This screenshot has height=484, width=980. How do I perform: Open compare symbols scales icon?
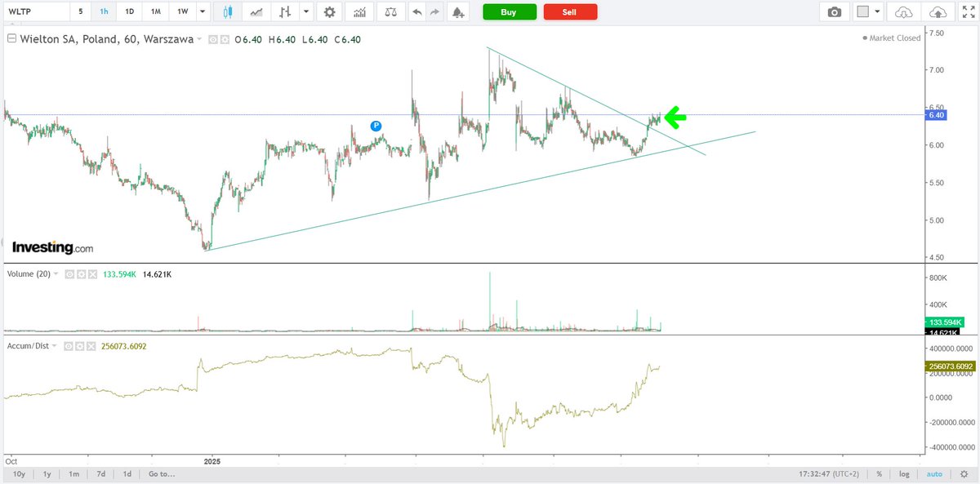pos(391,12)
